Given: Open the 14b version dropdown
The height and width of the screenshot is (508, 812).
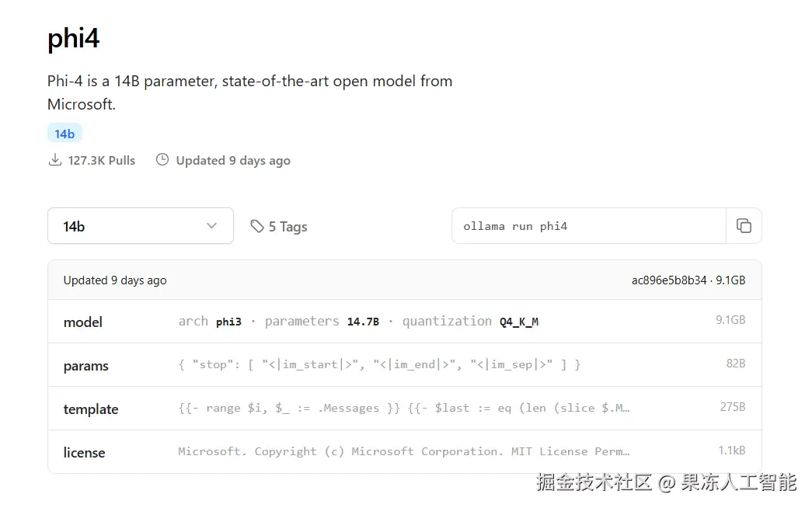Looking at the screenshot, I should click(140, 226).
